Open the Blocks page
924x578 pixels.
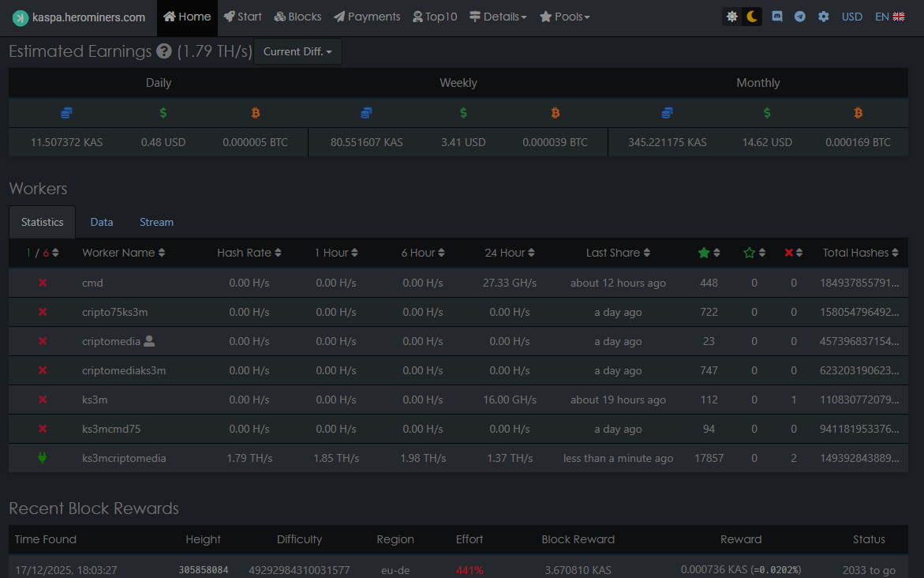(x=298, y=17)
